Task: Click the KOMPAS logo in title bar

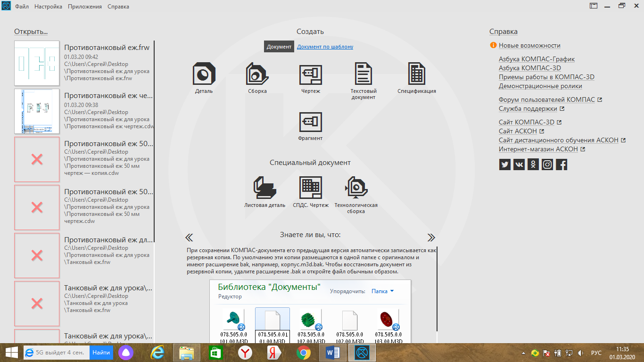Action: coord(7,7)
